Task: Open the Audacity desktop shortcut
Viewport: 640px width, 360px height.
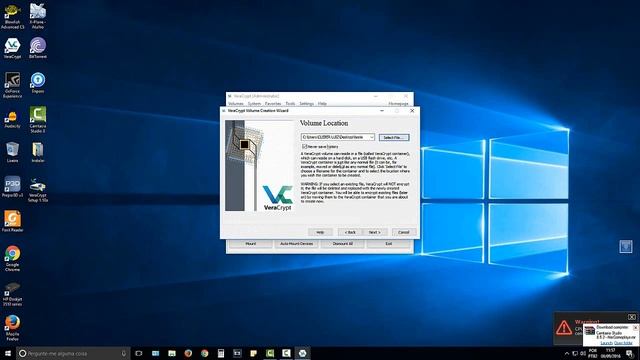Action: [x=12, y=120]
